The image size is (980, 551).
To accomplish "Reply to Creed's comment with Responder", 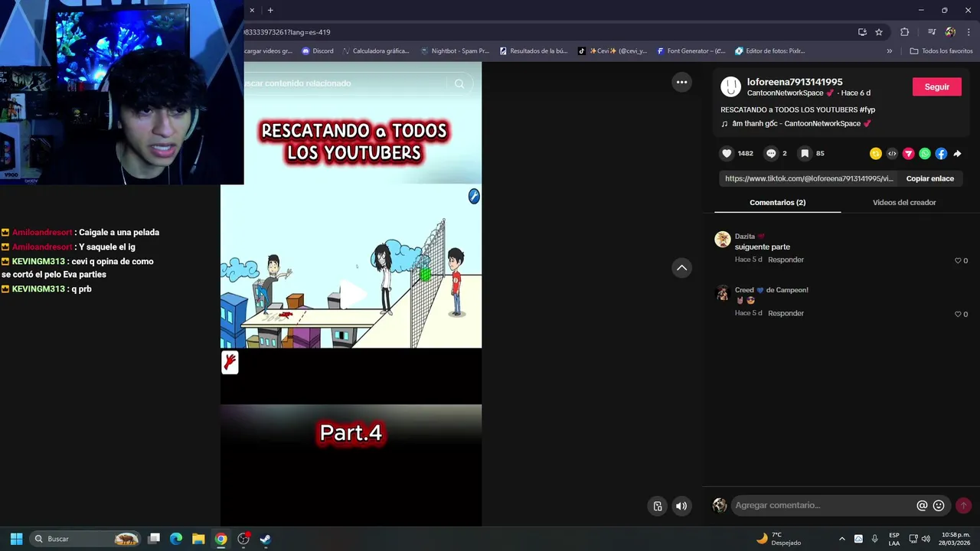I will (786, 313).
